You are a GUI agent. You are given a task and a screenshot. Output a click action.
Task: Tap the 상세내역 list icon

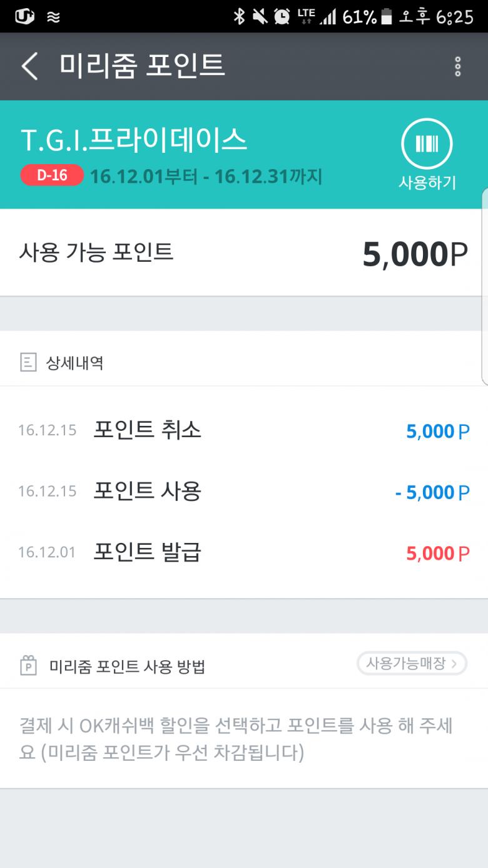click(x=28, y=362)
